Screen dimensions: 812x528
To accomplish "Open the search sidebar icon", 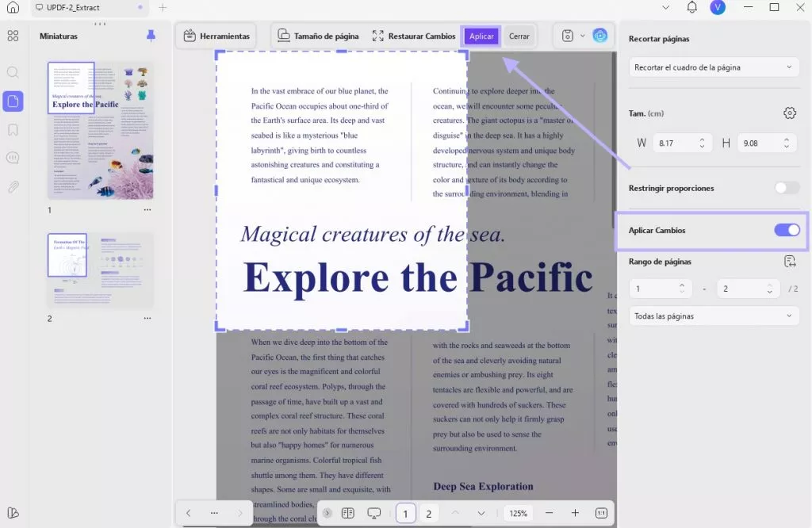I will point(13,72).
